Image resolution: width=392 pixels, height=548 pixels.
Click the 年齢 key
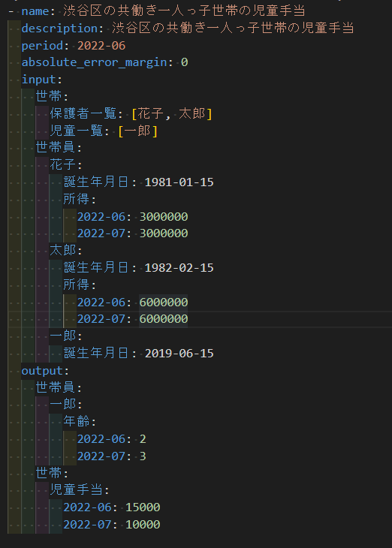pyautogui.click(x=77, y=421)
